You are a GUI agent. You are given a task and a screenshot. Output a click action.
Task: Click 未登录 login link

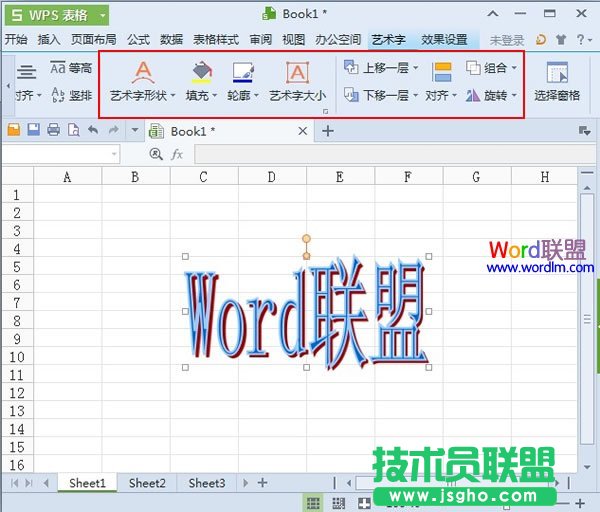point(507,40)
